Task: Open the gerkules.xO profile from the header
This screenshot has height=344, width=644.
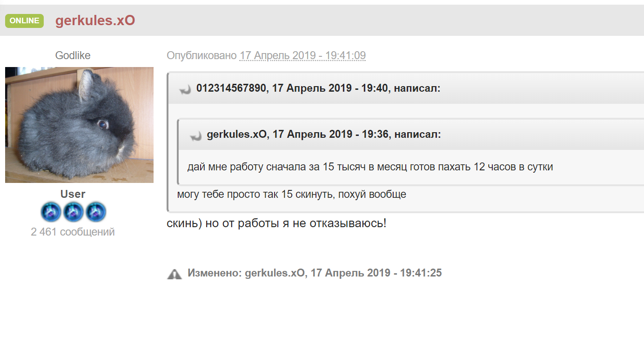Action: click(94, 20)
